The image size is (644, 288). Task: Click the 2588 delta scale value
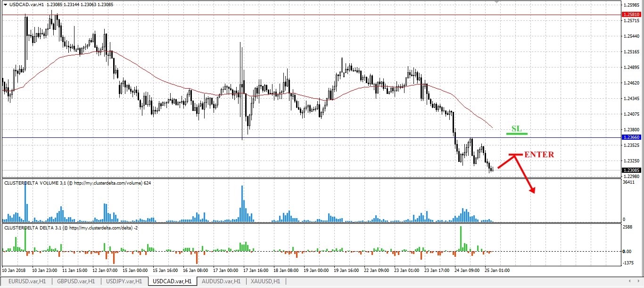(x=628, y=227)
